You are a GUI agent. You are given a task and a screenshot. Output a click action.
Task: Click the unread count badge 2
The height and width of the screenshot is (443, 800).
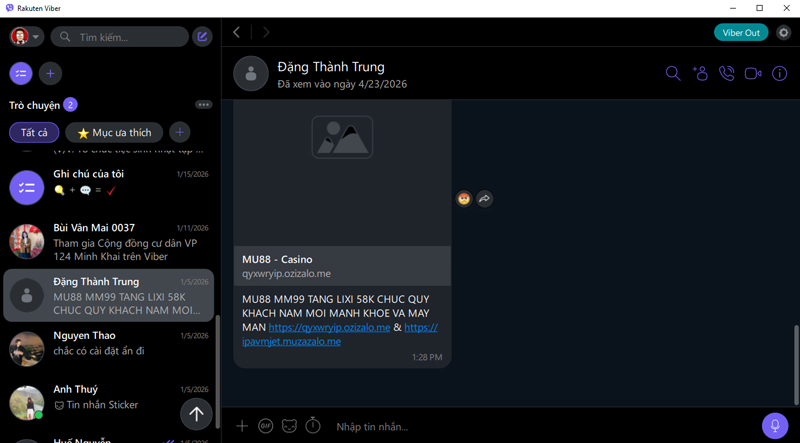coord(70,105)
